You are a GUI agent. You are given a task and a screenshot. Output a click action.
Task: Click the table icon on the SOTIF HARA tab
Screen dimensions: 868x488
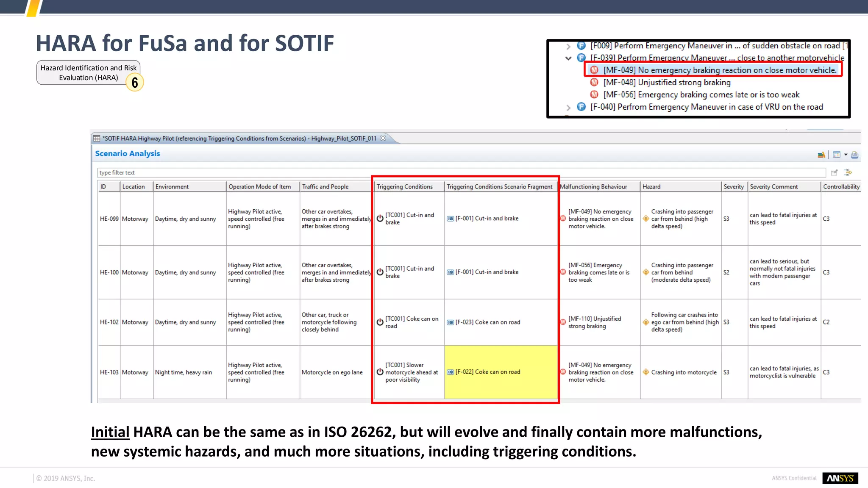click(x=97, y=138)
